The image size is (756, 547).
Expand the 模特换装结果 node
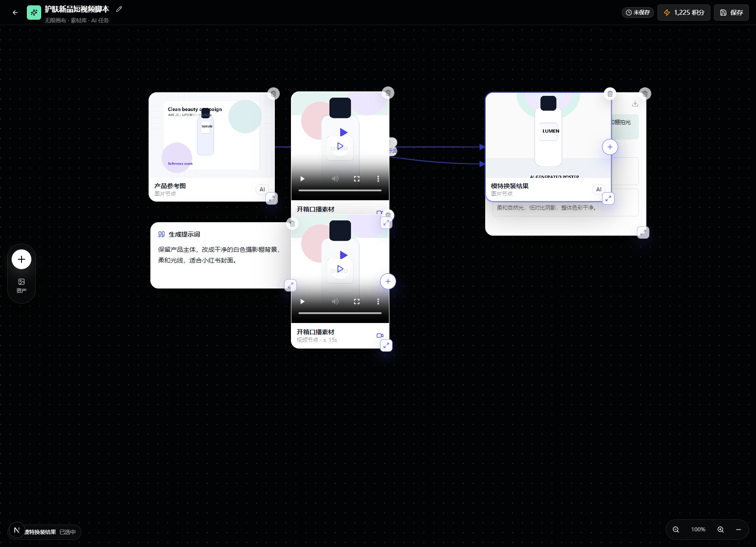click(x=608, y=198)
